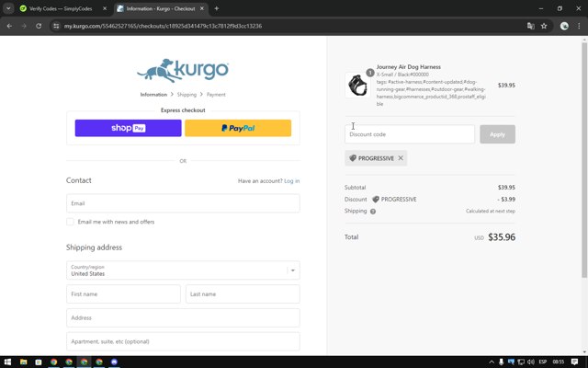Focus the Email input field
This screenshot has height=368, width=588.
183,203
